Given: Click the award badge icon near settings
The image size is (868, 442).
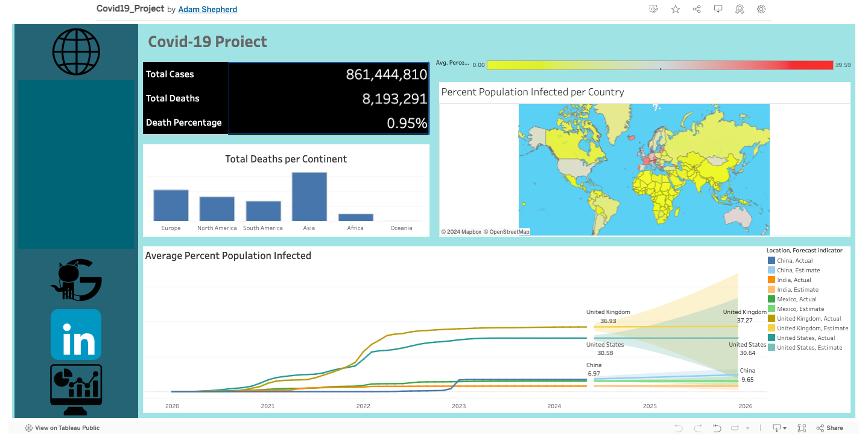Looking at the screenshot, I should point(740,9).
